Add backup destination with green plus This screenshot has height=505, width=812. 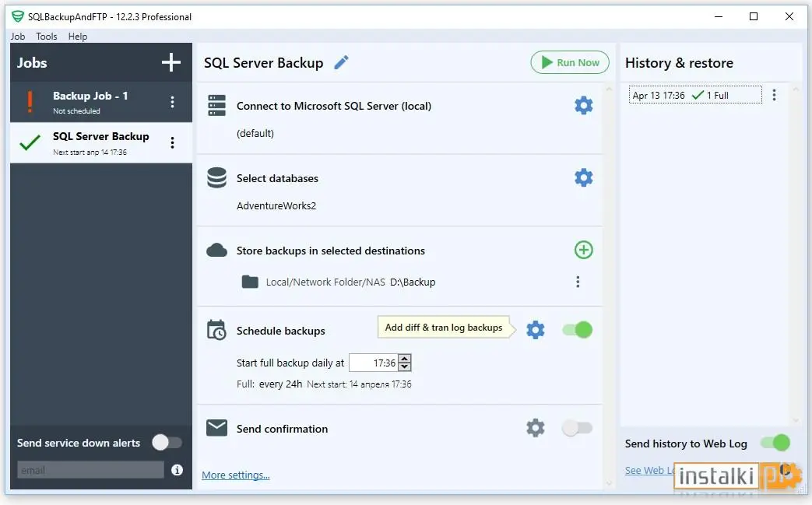pyautogui.click(x=584, y=250)
